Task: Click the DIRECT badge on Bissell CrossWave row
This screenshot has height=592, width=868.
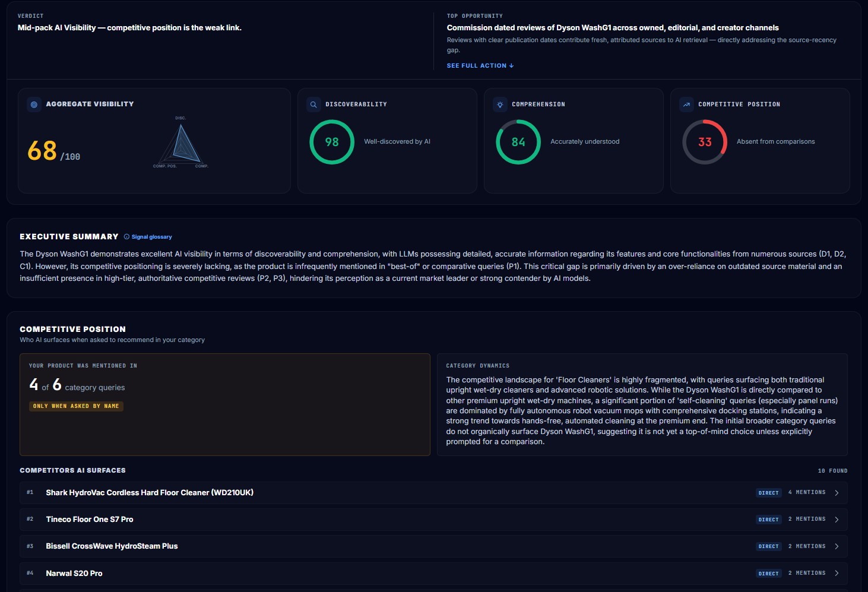Action: pos(768,546)
